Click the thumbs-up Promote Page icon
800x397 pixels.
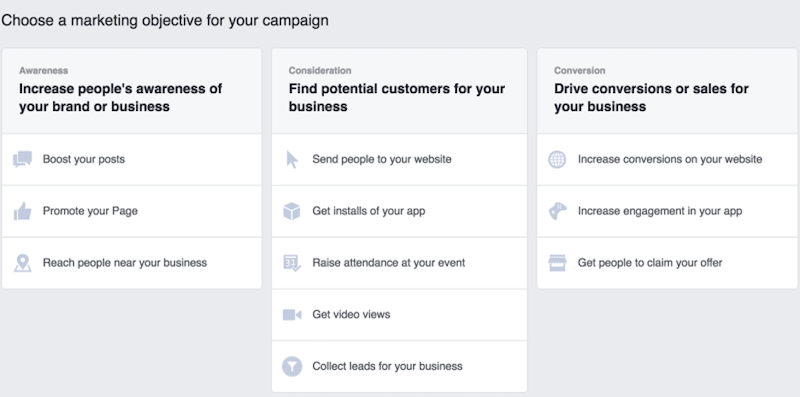(x=22, y=211)
